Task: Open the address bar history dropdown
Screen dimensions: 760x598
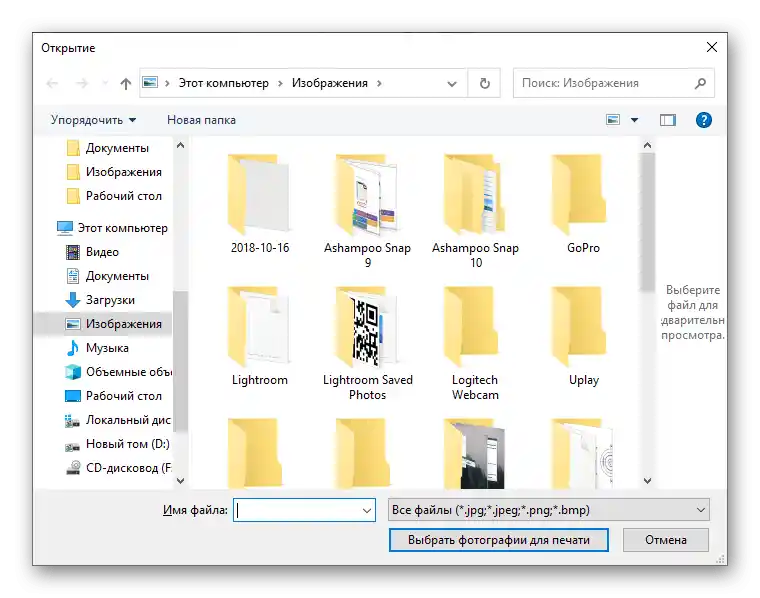Action: click(x=452, y=84)
